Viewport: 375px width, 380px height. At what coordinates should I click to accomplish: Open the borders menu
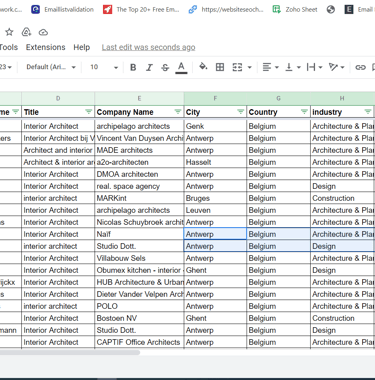(220, 67)
